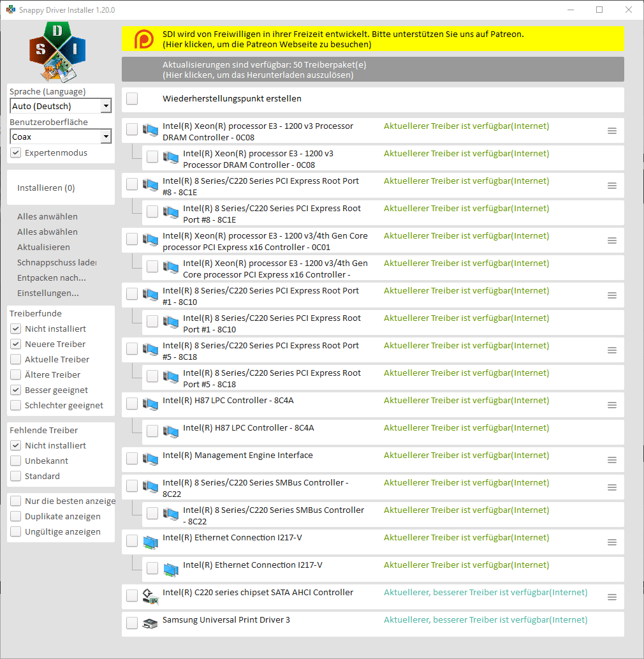Screen dimensions: 644x659
Task: Open hamburger menu for Management Engine Interface row
Action: pyautogui.click(x=612, y=460)
